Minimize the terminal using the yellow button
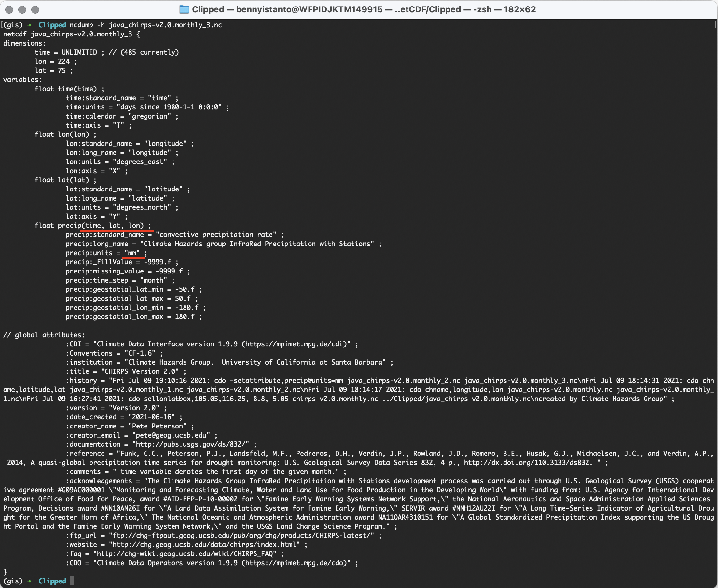This screenshot has width=718, height=588. point(22,9)
